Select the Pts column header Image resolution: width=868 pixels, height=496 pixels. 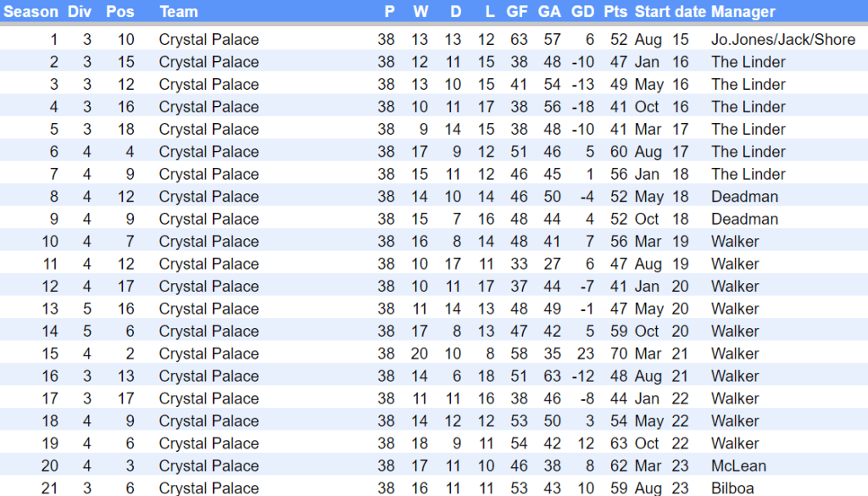615,12
